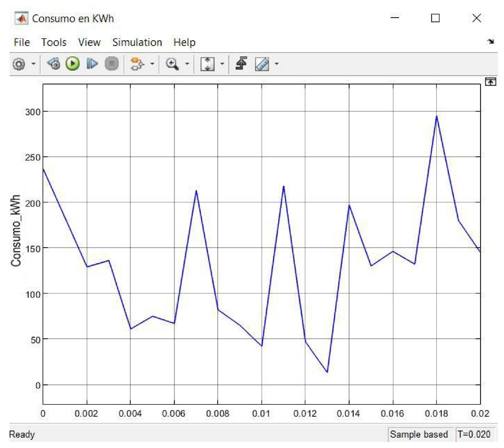Open the Simulation menu
Screen dimensions: 504x448
click(x=137, y=42)
